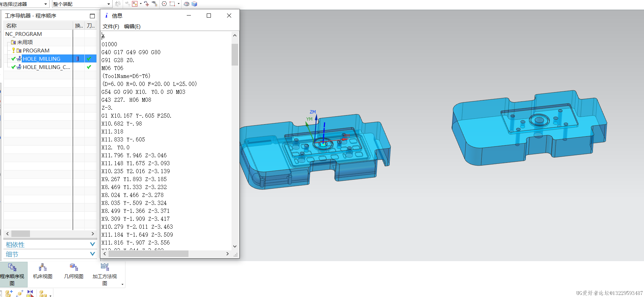644x297 pixels.
Task: Click the info window horizontal scrollbar thumb
Action: pos(148,254)
